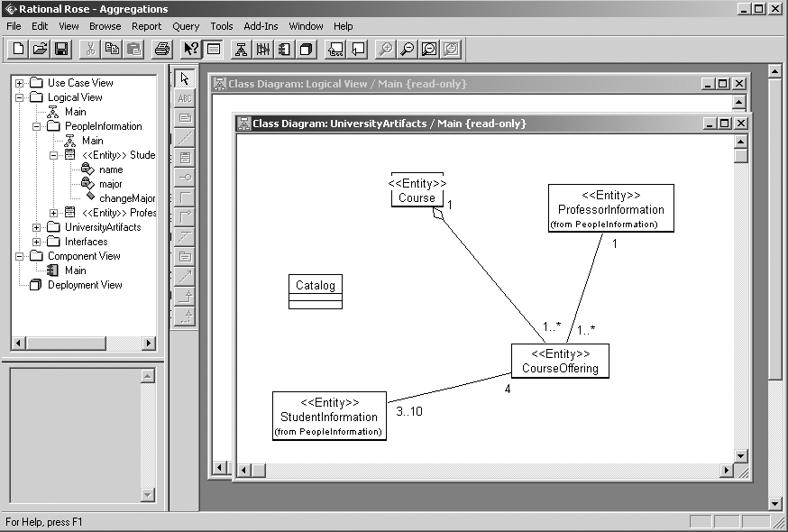Open the Tools menu
The image size is (788, 532).
tap(222, 26)
